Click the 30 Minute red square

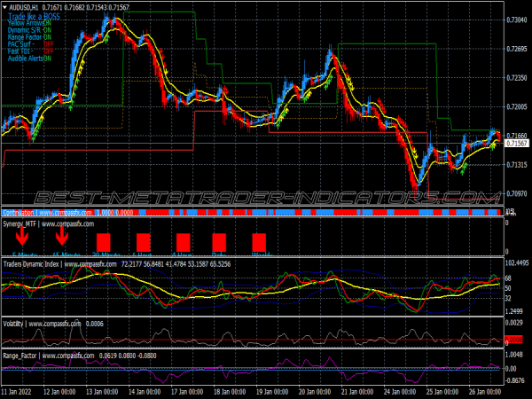click(x=103, y=241)
